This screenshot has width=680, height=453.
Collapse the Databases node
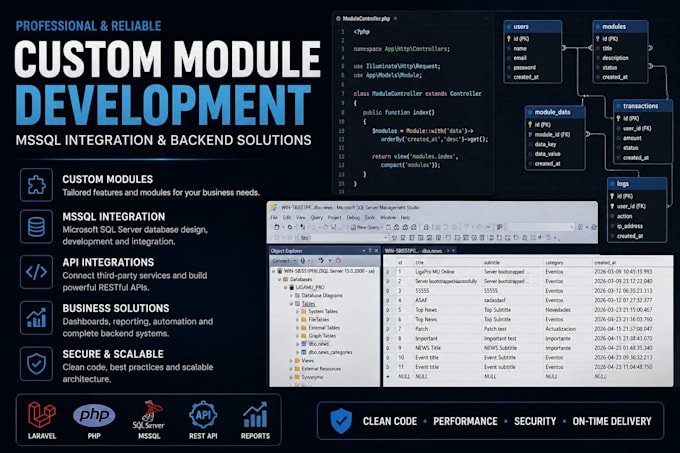pos(280,279)
